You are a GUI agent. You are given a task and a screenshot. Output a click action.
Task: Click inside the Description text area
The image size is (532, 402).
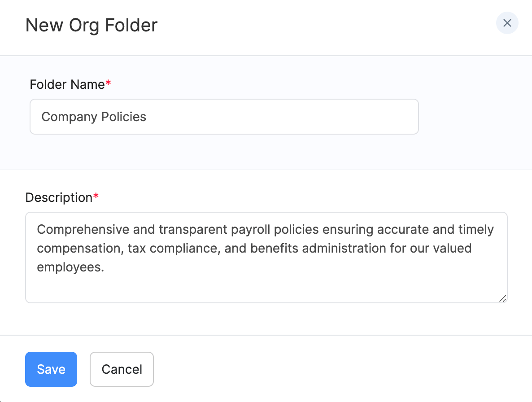coord(266,283)
